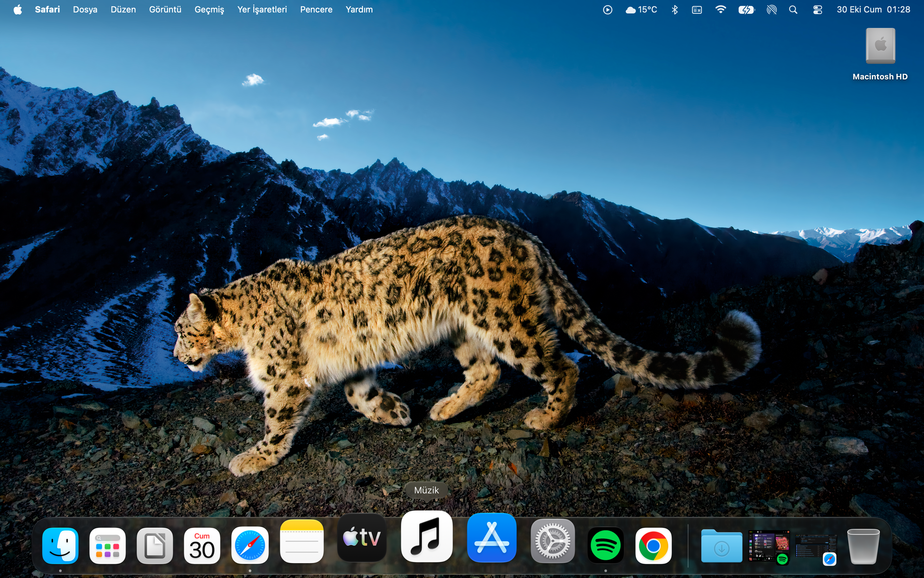Click the date and time 30 Eki Cum 01:28
The image size is (924, 578).
pos(873,10)
